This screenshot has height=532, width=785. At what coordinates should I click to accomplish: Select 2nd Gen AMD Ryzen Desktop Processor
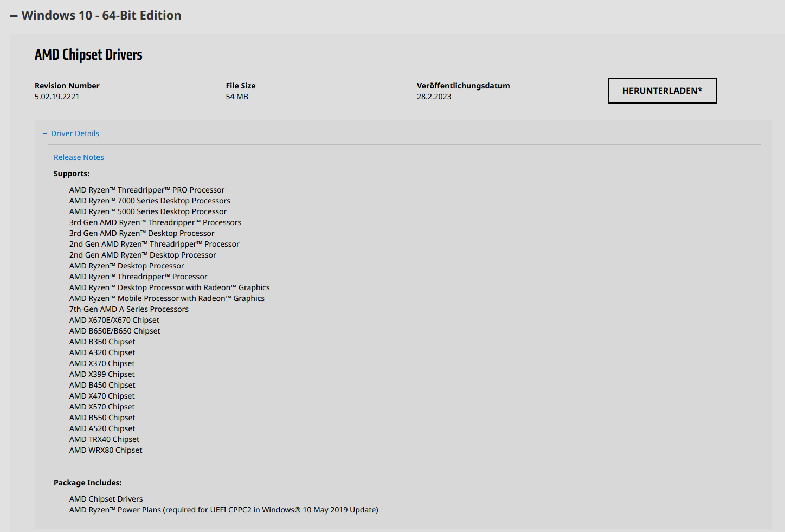[143, 255]
